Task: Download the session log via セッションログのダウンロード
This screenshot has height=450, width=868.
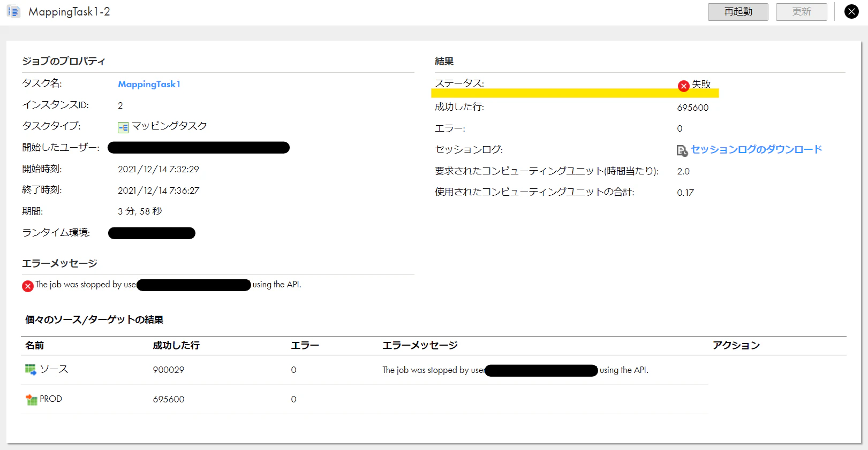Action: 756,149
